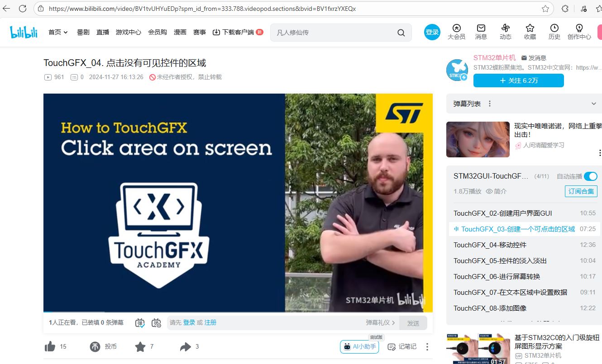Click the 发消息 envelope icon
The height and width of the screenshot is (364, 602).
[524, 58]
